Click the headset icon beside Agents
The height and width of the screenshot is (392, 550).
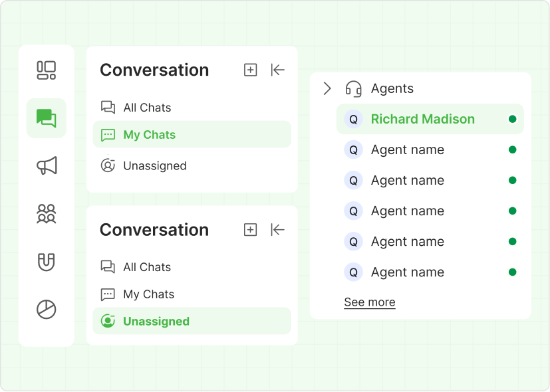click(x=354, y=88)
